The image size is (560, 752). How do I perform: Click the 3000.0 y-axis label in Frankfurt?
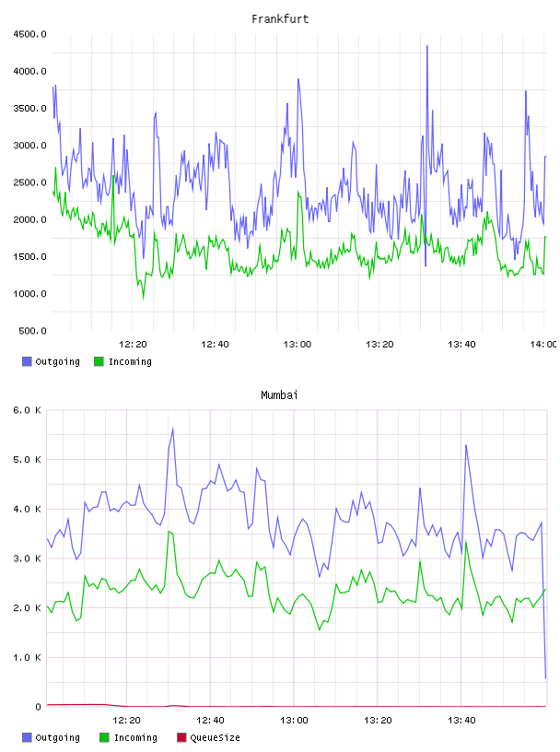[29, 146]
